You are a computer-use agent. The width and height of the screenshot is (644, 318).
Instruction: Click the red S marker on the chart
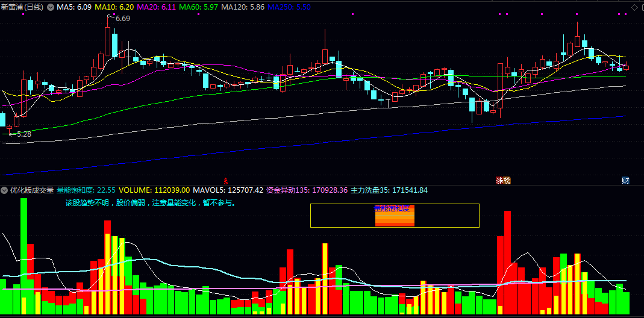tap(225, 181)
